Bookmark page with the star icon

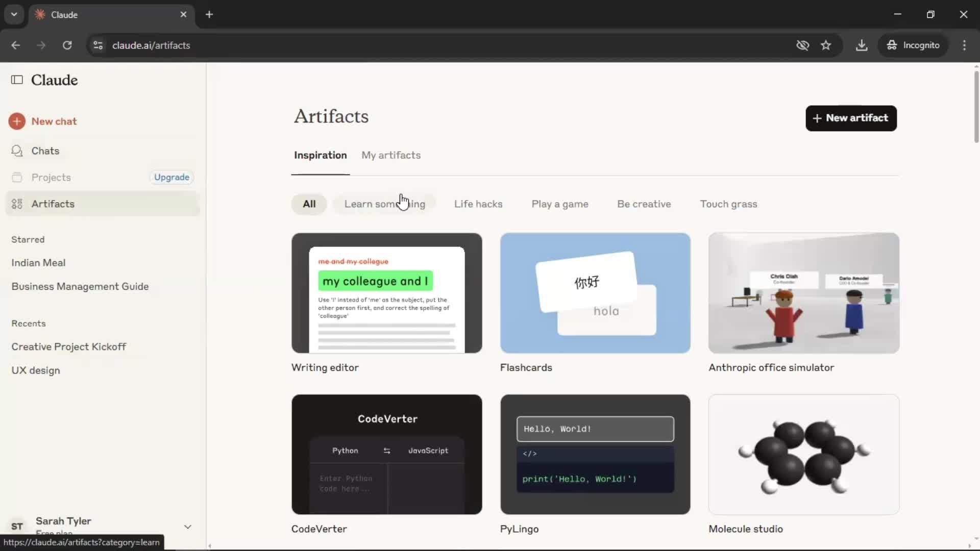tap(826, 45)
